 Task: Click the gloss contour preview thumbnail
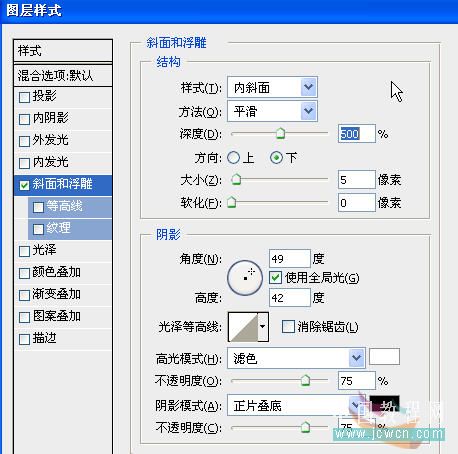[243, 327]
